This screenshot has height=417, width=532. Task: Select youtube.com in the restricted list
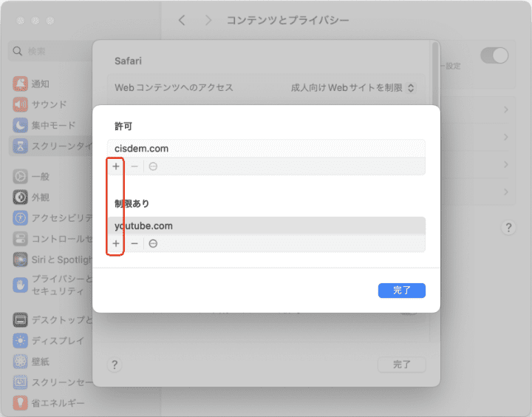(266, 226)
